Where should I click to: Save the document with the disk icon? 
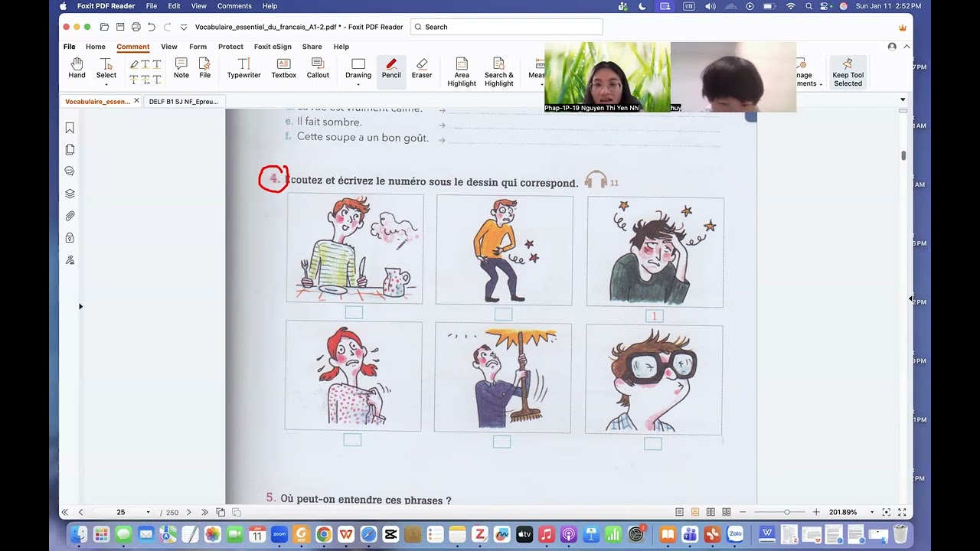120,27
